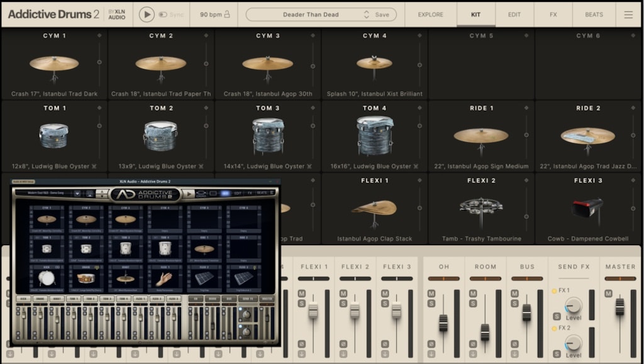The height and width of the screenshot is (364, 644).
Task: Click the Save preset button
Action: pos(382,14)
